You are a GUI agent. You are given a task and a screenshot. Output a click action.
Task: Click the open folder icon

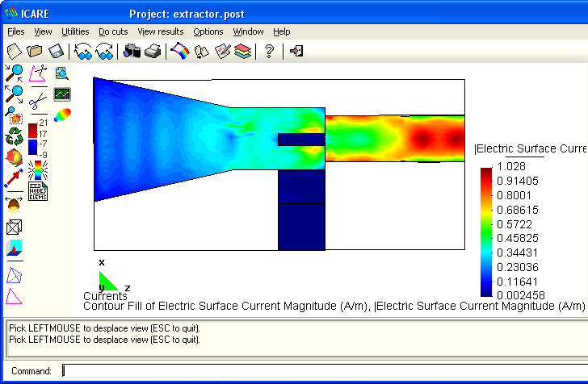(35, 52)
